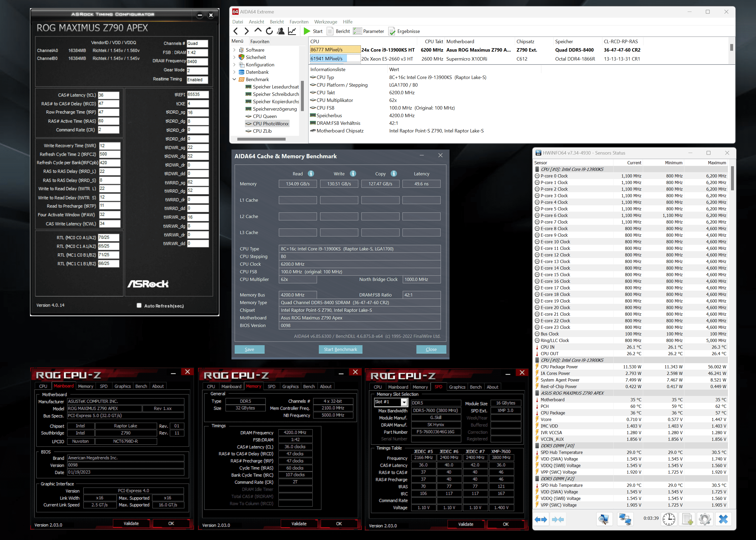Click Save in Cache & Memory Benchmark
Screen dimensions: 756x540
tap(249, 349)
